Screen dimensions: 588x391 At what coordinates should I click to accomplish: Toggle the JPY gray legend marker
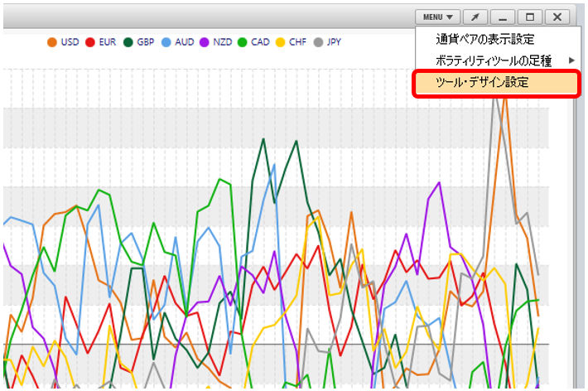(x=318, y=42)
